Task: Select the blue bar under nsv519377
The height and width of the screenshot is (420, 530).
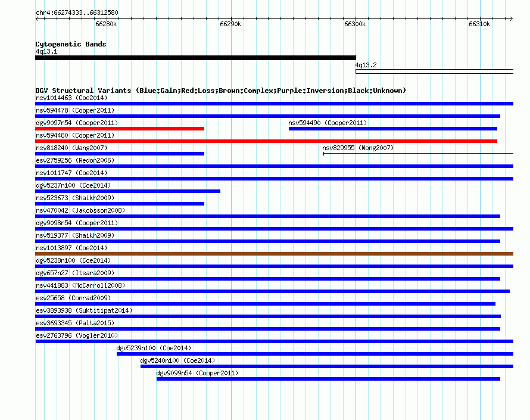Action: 268,241
